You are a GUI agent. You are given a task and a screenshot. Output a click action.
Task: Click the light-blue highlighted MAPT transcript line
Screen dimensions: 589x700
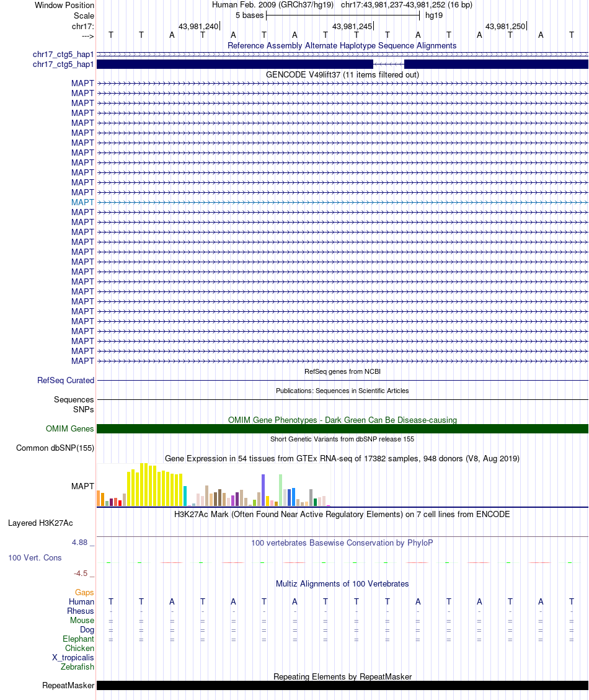(x=342, y=202)
